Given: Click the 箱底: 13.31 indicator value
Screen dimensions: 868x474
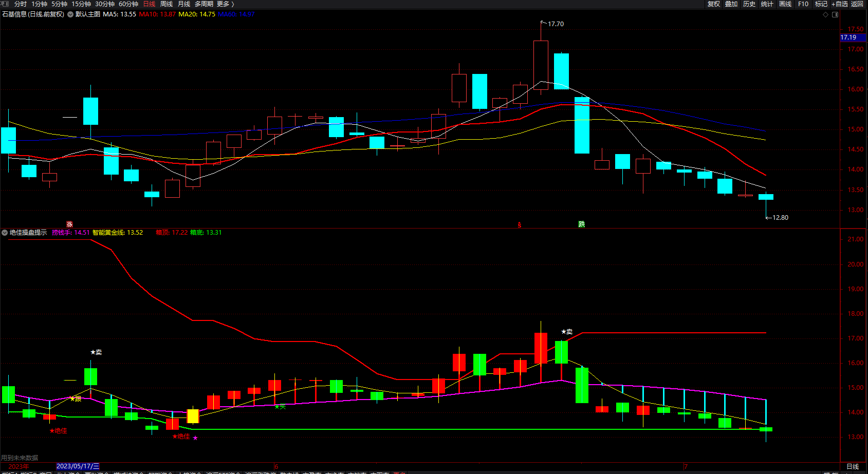Looking at the screenshot, I should pyautogui.click(x=206, y=233).
